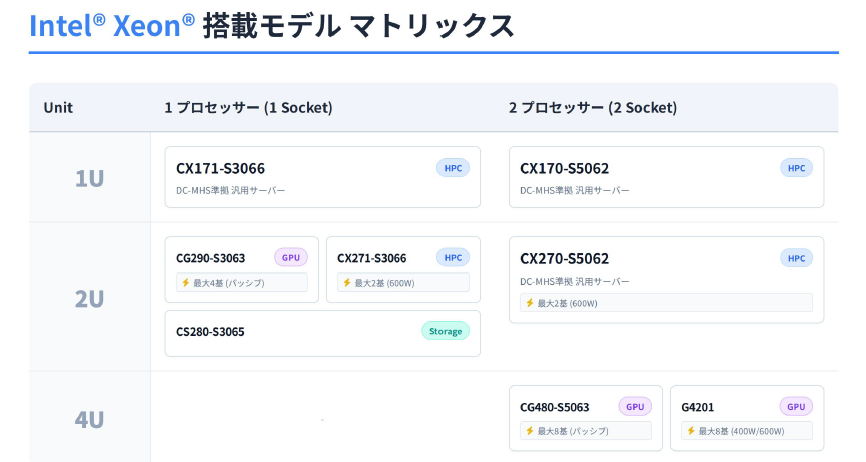
Task: Click the lightning icon in CG290-S3063 card
Action: (x=185, y=283)
